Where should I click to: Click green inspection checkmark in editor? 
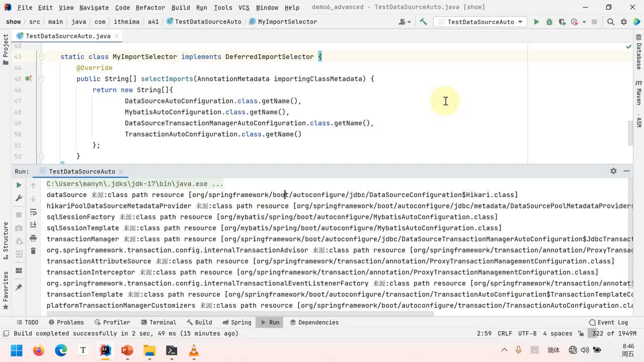coord(628,47)
